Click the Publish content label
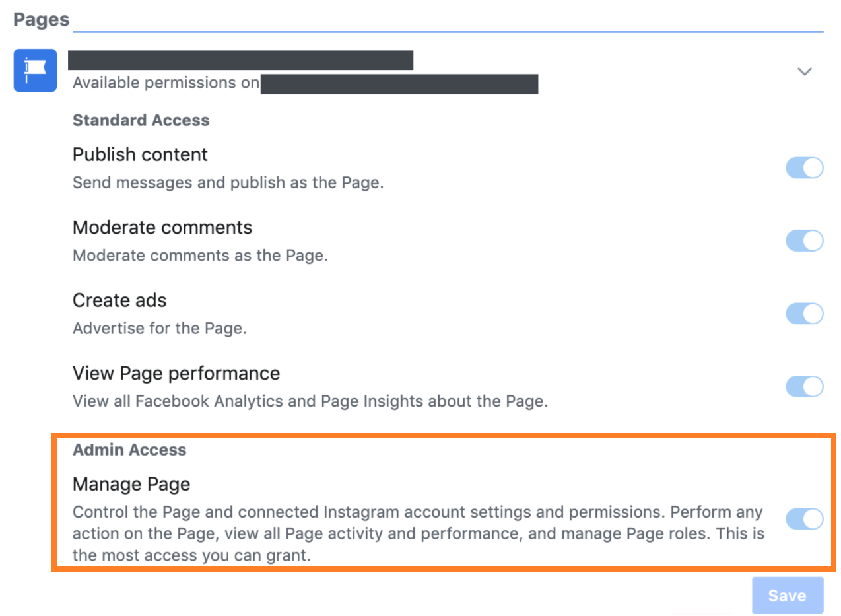Image resolution: width=841 pixels, height=616 pixels. [x=140, y=154]
